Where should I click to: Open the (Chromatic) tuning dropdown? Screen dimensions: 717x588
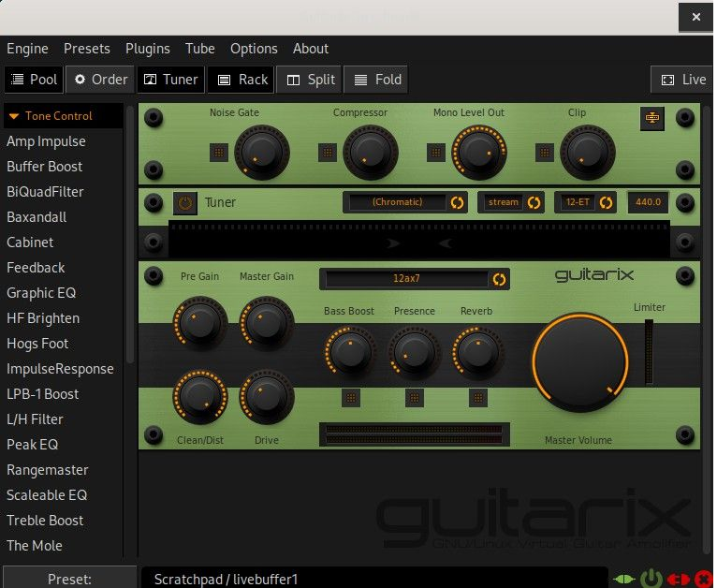[x=405, y=202]
